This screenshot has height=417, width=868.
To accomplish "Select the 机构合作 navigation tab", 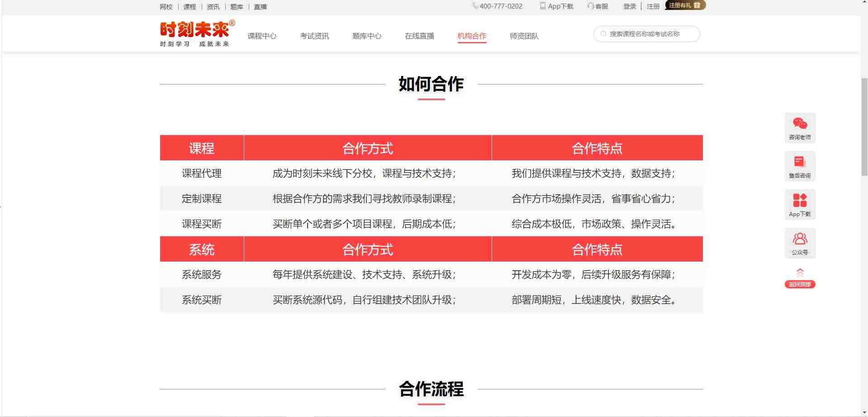I will pos(472,36).
